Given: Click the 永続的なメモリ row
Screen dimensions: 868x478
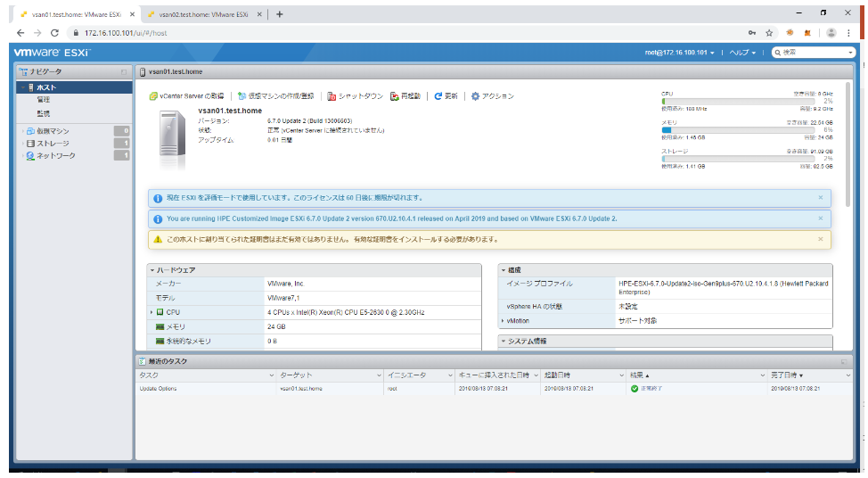Looking at the screenshot, I should [314, 342].
